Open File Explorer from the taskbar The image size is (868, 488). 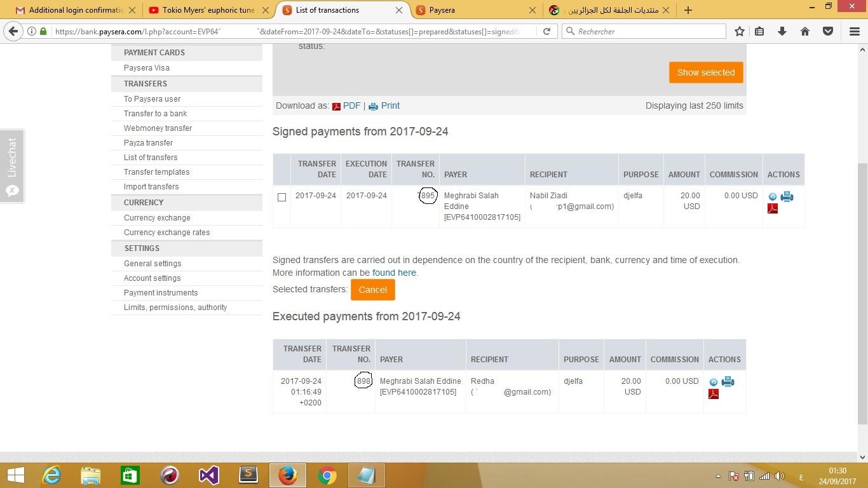(91, 475)
